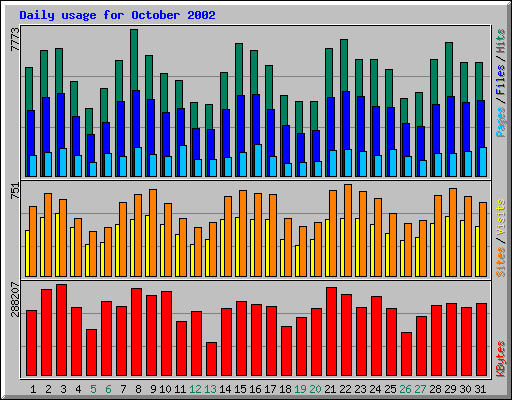Click the Sites legend label

pyautogui.click(x=501, y=262)
